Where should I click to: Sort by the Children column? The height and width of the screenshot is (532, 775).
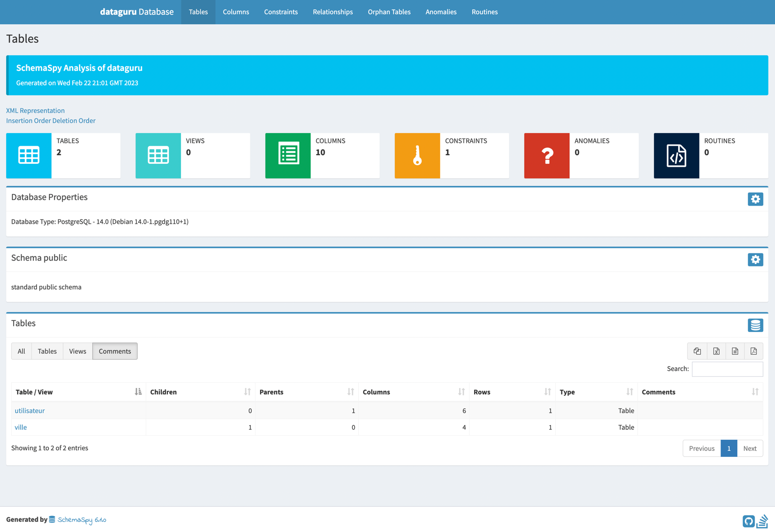click(x=201, y=392)
